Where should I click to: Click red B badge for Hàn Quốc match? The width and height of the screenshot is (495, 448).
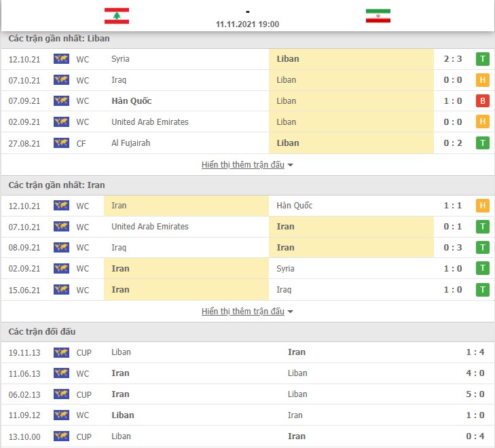click(x=482, y=101)
